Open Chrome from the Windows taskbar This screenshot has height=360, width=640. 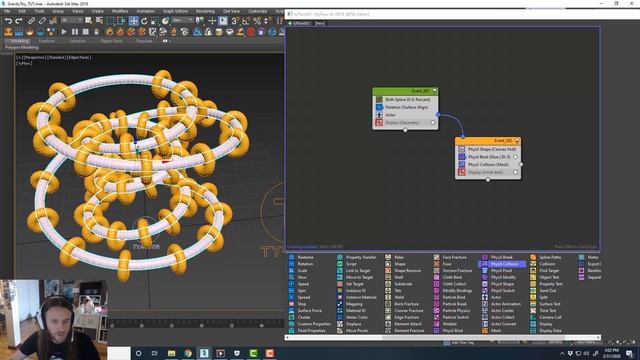point(188,353)
